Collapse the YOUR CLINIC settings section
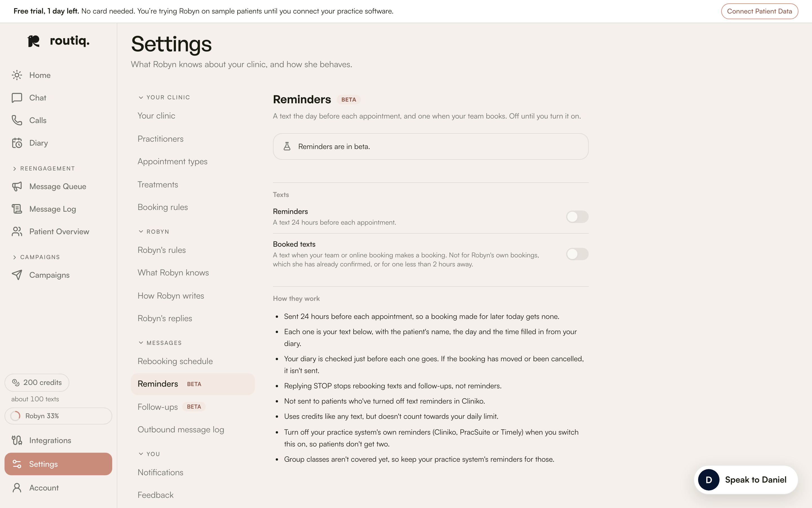Image resolution: width=812 pixels, height=508 pixels. [164, 97]
